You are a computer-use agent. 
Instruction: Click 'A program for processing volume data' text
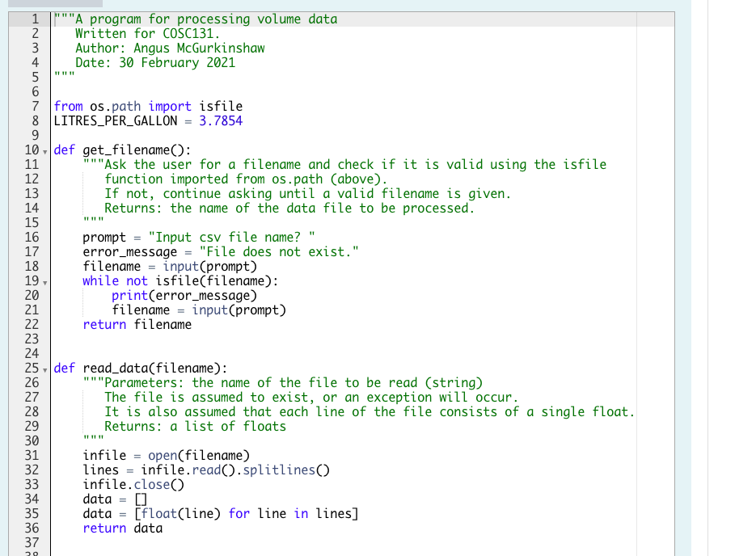pos(206,19)
